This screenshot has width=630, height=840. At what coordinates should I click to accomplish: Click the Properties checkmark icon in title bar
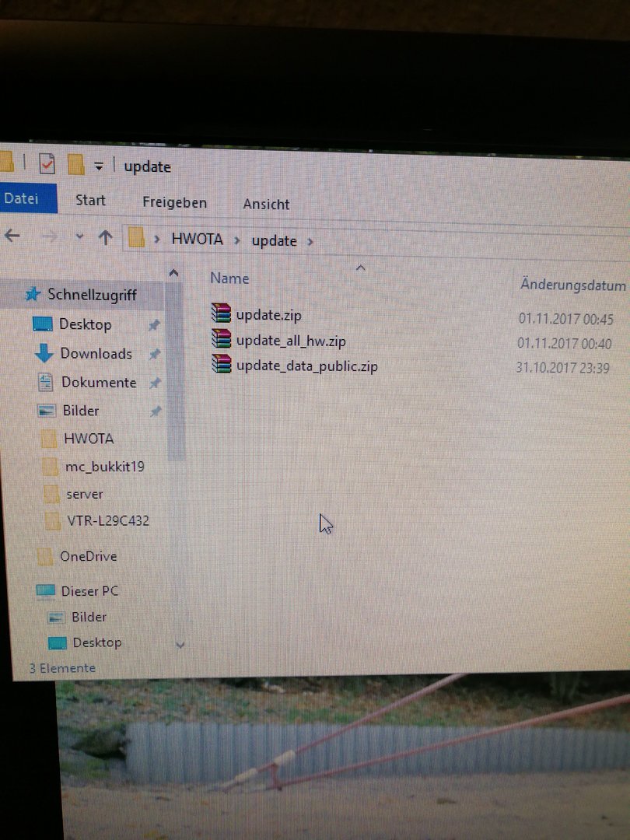(47, 164)
